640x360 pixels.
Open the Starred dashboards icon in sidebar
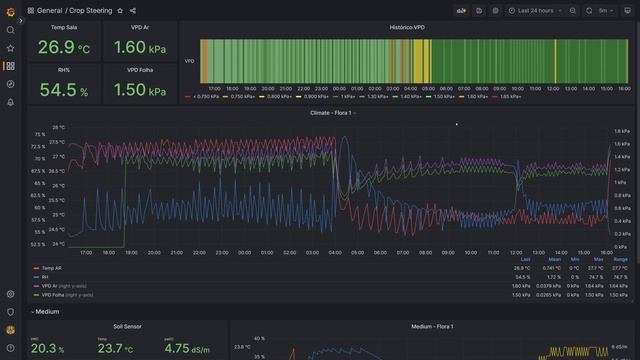pyautogui.click(x=11, y=48)
